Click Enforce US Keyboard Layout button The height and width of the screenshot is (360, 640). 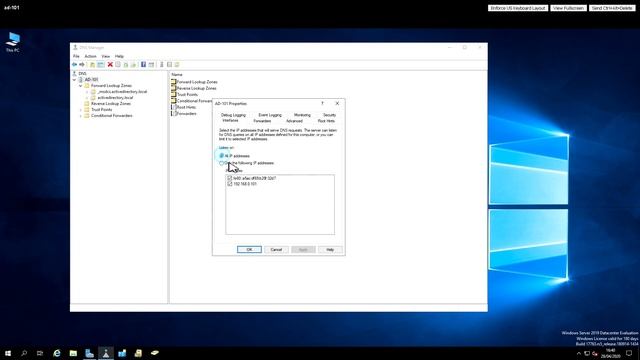pos(518,8)
